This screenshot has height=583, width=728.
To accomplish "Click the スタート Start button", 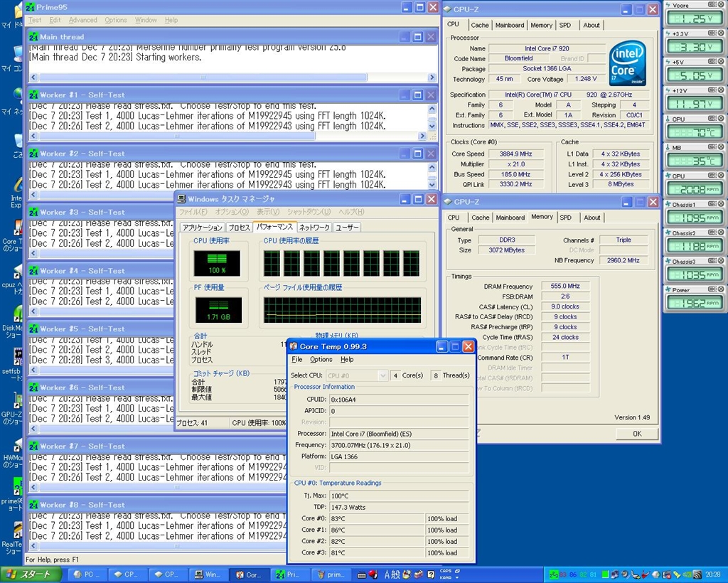I will click(x=28, y=574).
